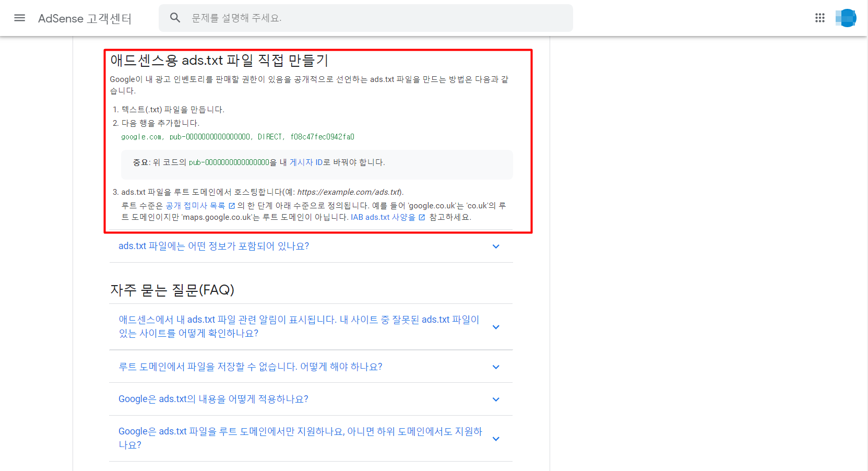This screenshot has width=868, height=471.
Task: Click chevron beside '애드센스에서 내 ads.txt 파일 관련' question
Action: click(x=496, y=327)
